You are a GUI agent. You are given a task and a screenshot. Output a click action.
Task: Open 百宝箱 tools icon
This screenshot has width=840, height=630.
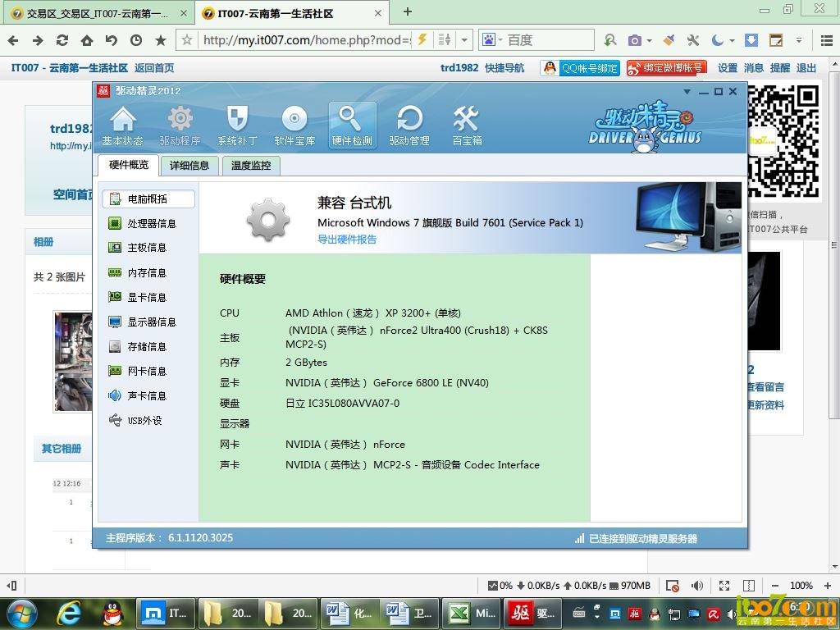point(467,126)
